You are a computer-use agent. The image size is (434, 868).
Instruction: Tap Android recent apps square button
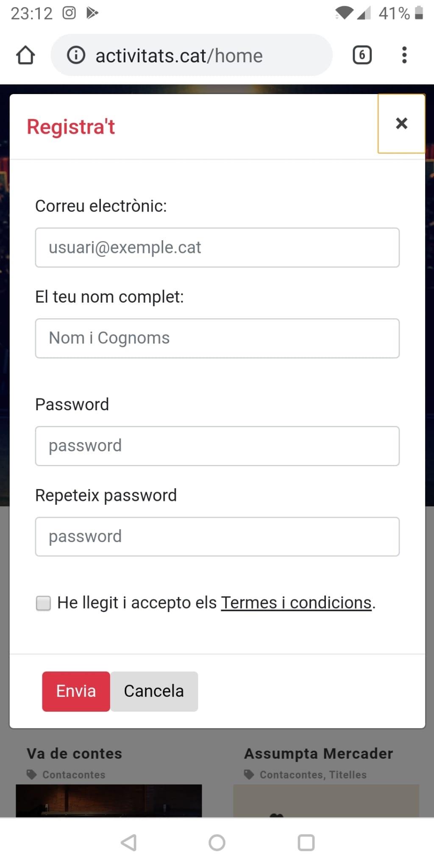(x=306, y=843)
